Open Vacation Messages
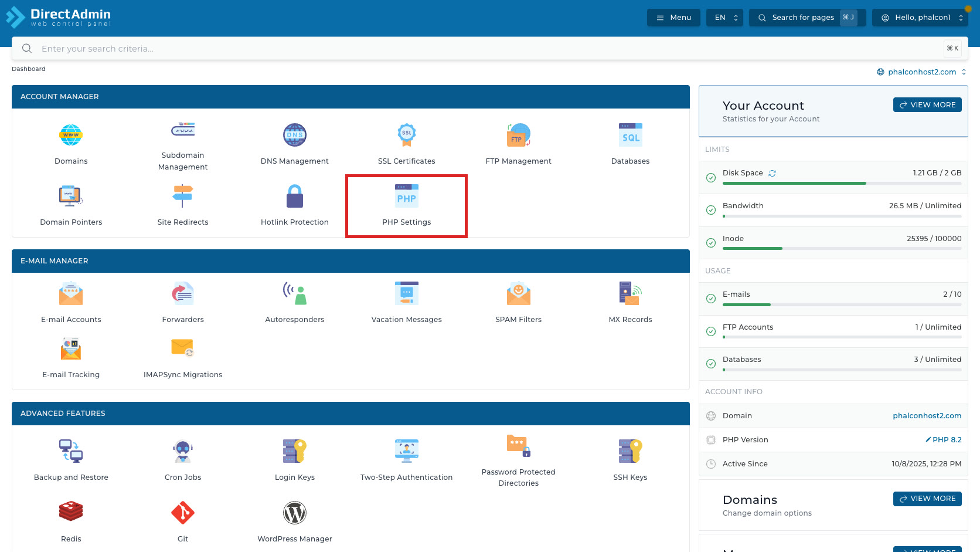980x552 pixels. click(x=407, y=303)
